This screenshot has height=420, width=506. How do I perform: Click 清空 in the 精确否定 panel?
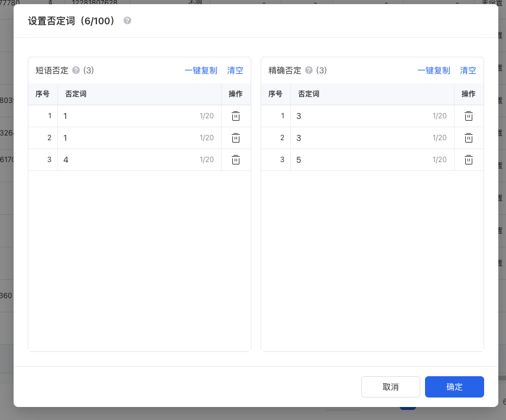[x=468, y=70]
